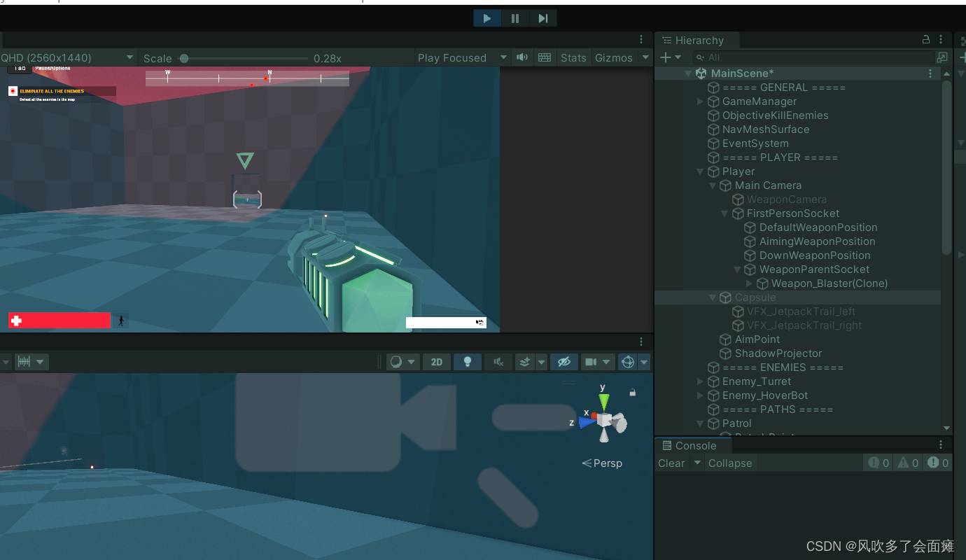Toggle the Game view keyboard shortcuts icon
The height and width of the screenshot is (560, 966).
[x=545, y=57]
